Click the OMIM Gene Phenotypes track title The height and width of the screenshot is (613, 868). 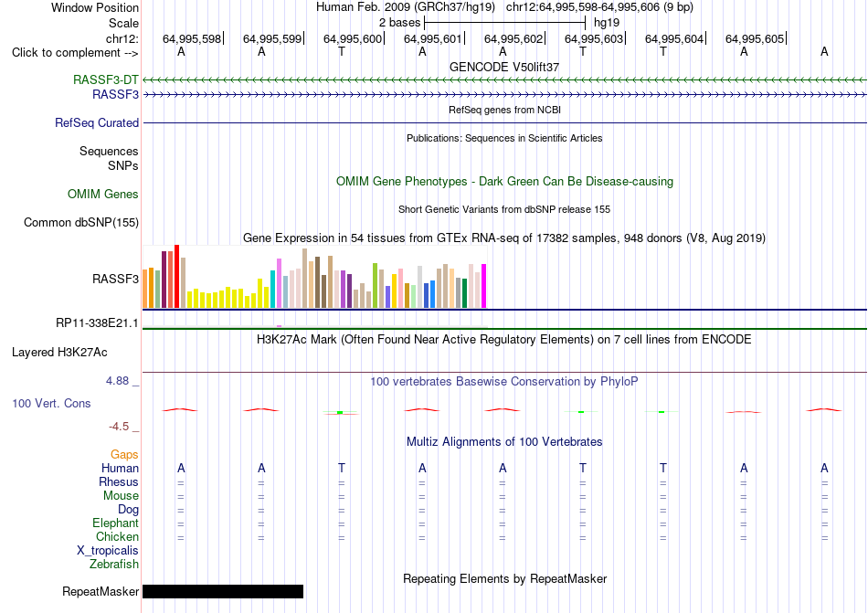[504, 182]
